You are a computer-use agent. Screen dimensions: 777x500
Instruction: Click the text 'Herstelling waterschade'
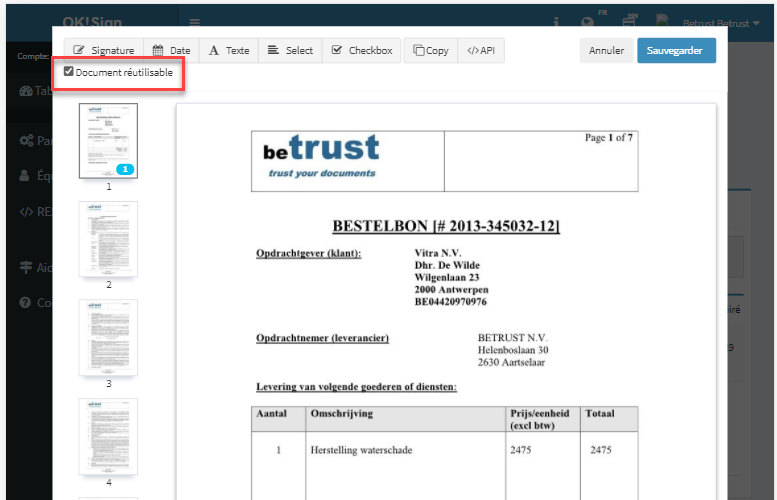point(361,450)
